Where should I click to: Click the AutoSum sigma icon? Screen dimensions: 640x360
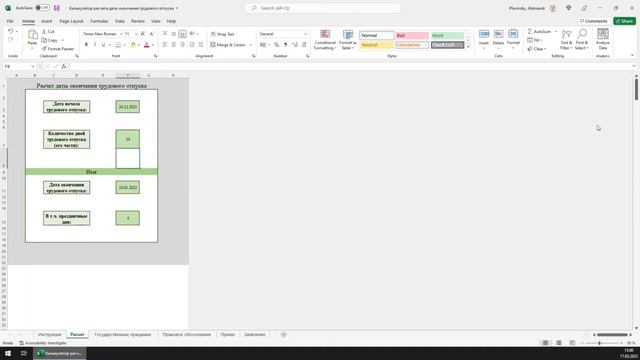point(530,31)
